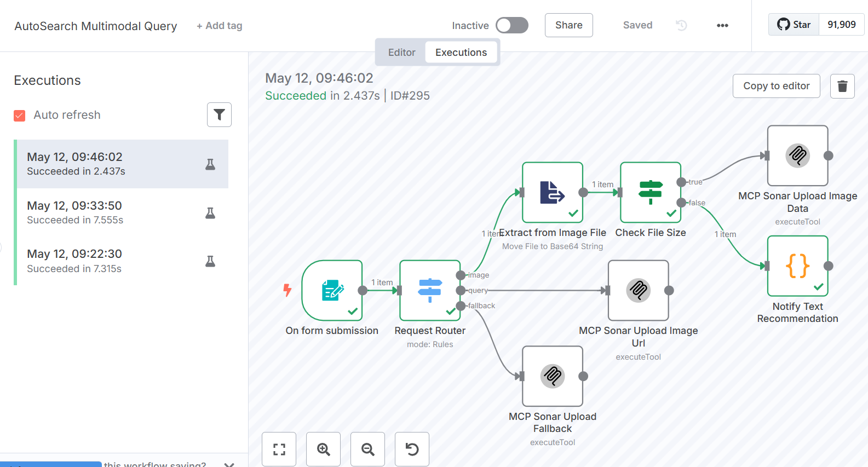Screen dimensions: 868x467
Task: Click flask icon on 09:33:50 execution
Action: pyautogui.click(x=210, y=213)
